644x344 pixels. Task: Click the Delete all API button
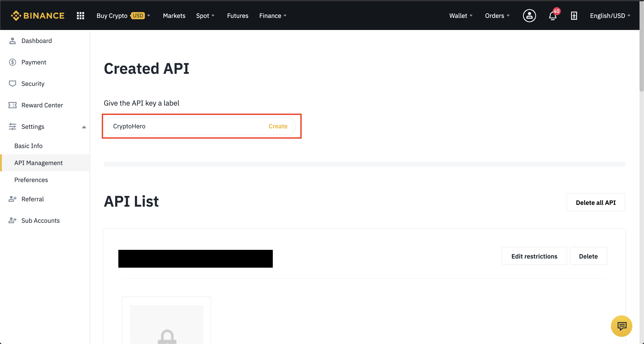click(595, 202)
